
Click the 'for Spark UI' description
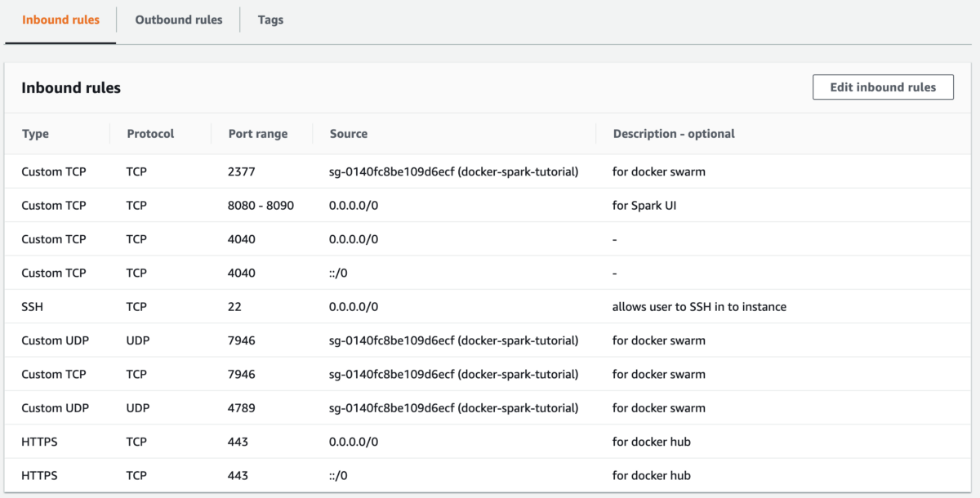pyautogui.click(x=644, y=206)
